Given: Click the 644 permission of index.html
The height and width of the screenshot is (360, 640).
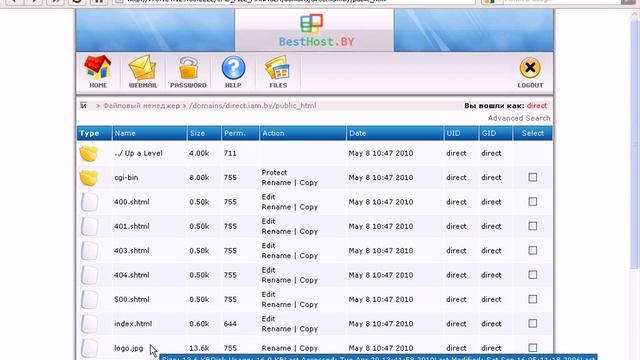Looking at the screenshot, I should [230, 324].
